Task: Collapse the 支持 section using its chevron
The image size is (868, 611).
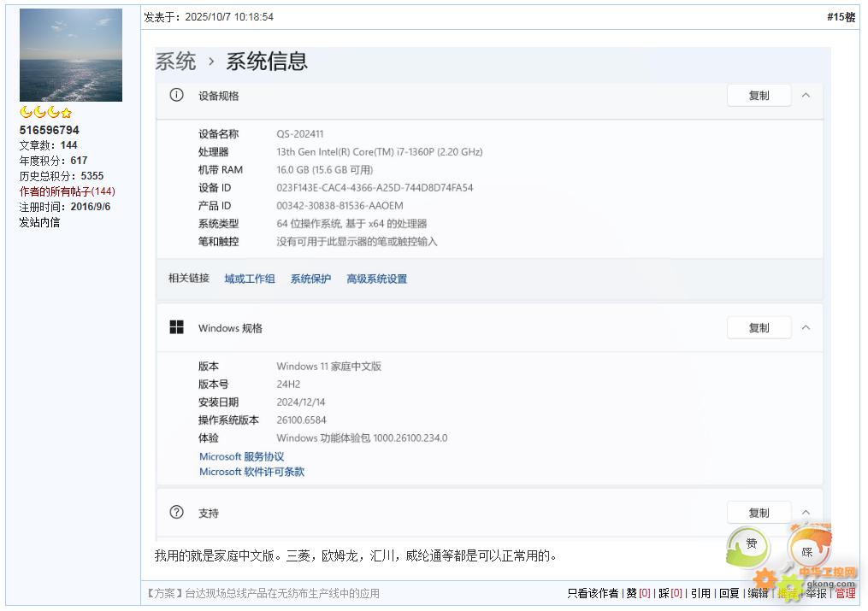Action: pos(806,513)
